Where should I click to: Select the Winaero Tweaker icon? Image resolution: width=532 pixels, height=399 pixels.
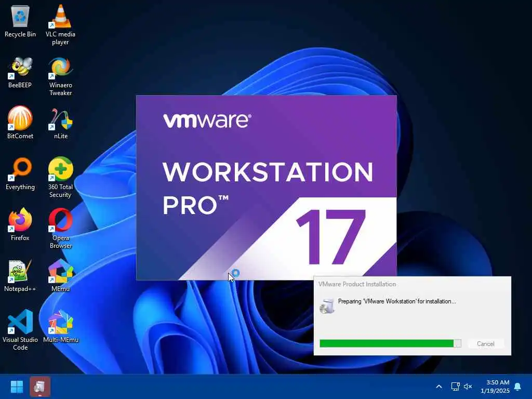[x=60, y=76]
